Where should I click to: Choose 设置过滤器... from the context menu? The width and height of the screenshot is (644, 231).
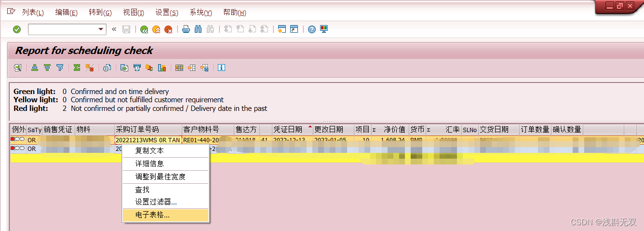(x=165, y=202)
